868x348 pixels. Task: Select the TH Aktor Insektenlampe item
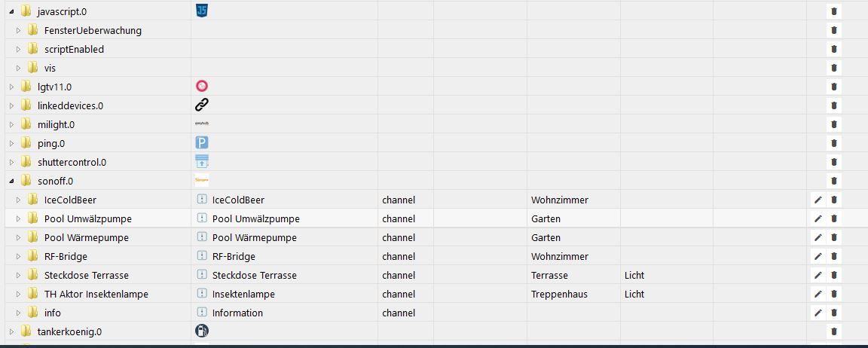96,294
